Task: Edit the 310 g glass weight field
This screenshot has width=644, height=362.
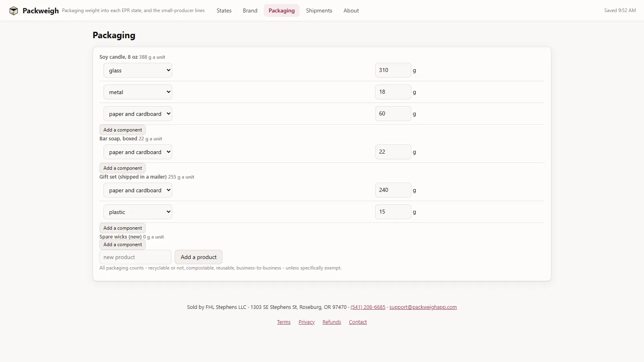Action: (x=393, y=70)
